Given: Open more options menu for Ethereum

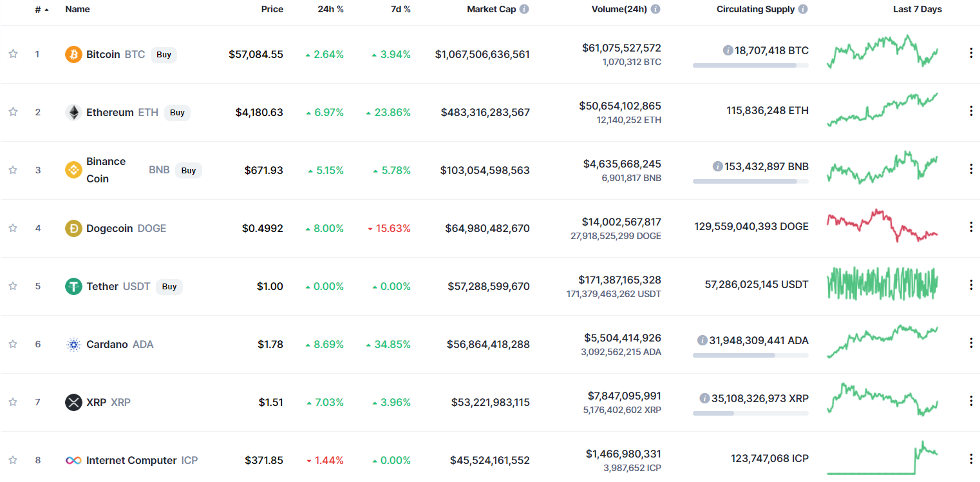Looking at the screenshot, I should click(971, 111).
